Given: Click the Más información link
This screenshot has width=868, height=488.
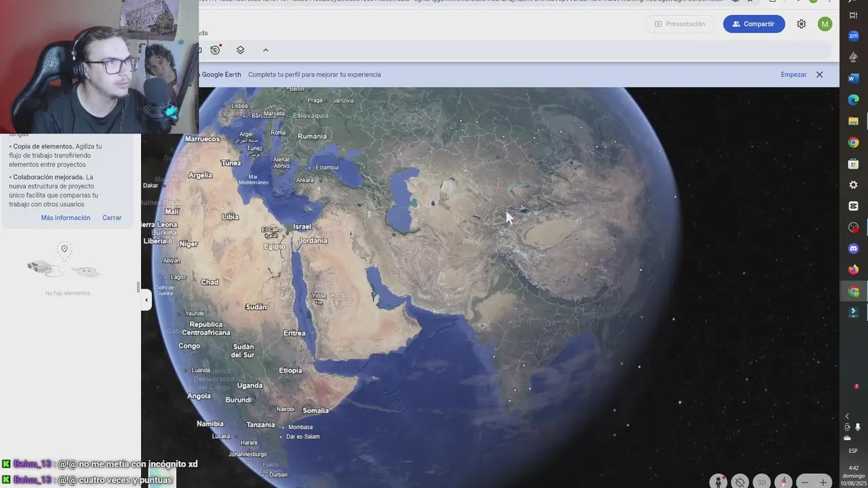Looking at the screenshot, I should click(65, 218).
